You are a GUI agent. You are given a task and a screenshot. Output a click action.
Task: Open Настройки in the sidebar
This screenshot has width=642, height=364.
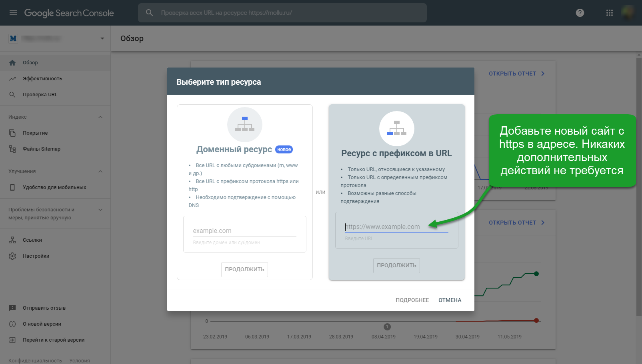55,256
